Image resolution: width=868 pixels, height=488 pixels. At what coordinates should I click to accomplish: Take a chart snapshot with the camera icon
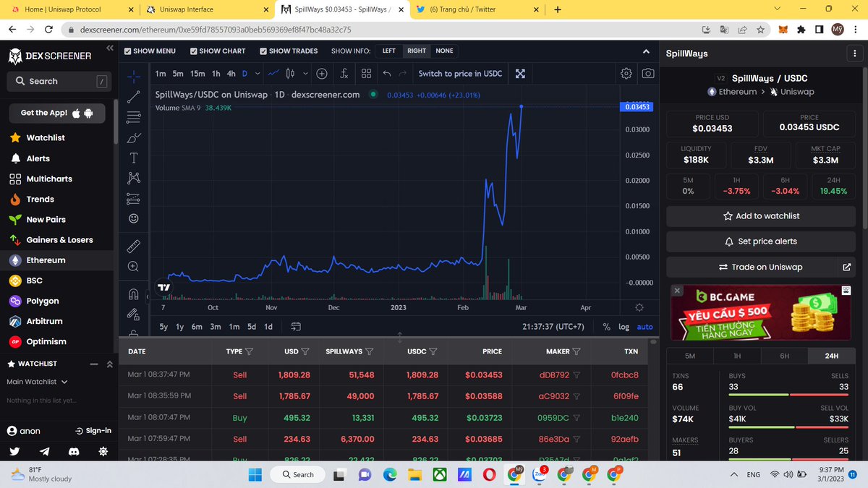click(647, 73)
